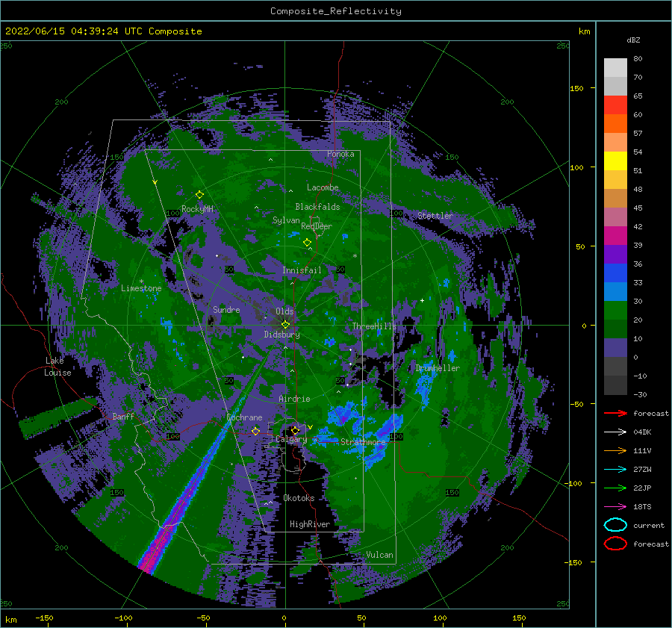Pick the purple 39 dBZ swatch
The image size is (672, 628).
[615, 254]
